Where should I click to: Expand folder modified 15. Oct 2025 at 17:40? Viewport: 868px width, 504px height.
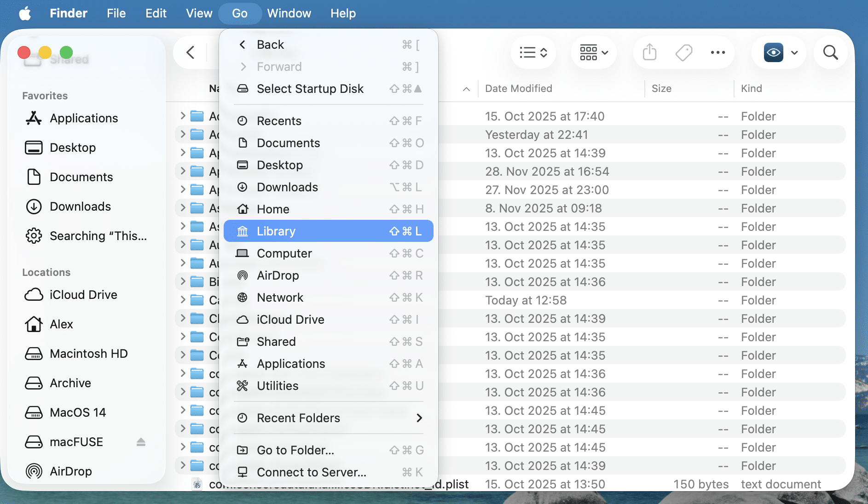pyautogui.click(x=183, y=116)
